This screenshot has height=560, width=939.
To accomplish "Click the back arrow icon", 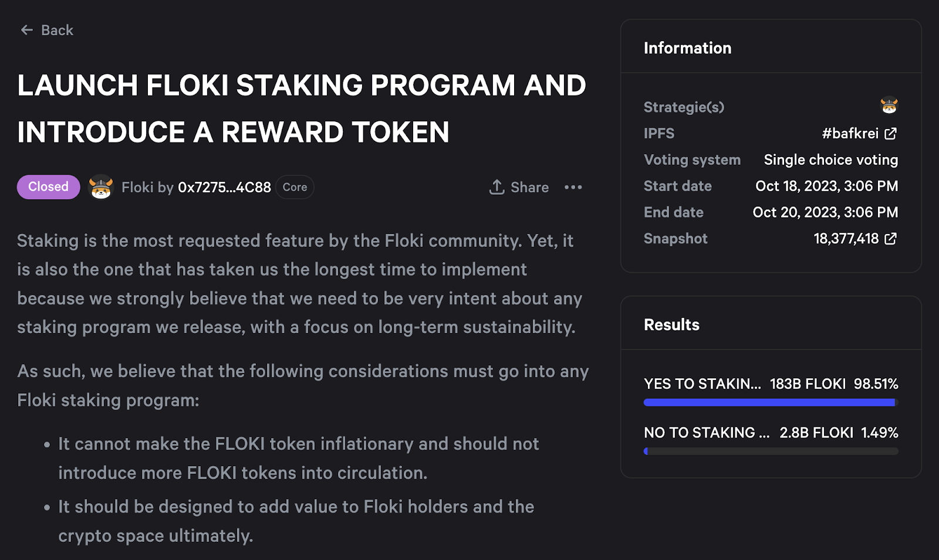I will (x=26, y=30).
